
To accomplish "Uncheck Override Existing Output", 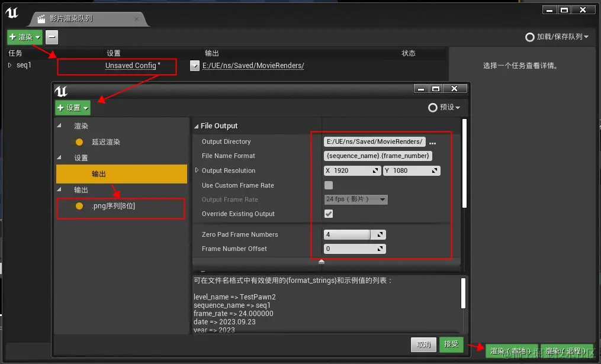I will [329, 214].
